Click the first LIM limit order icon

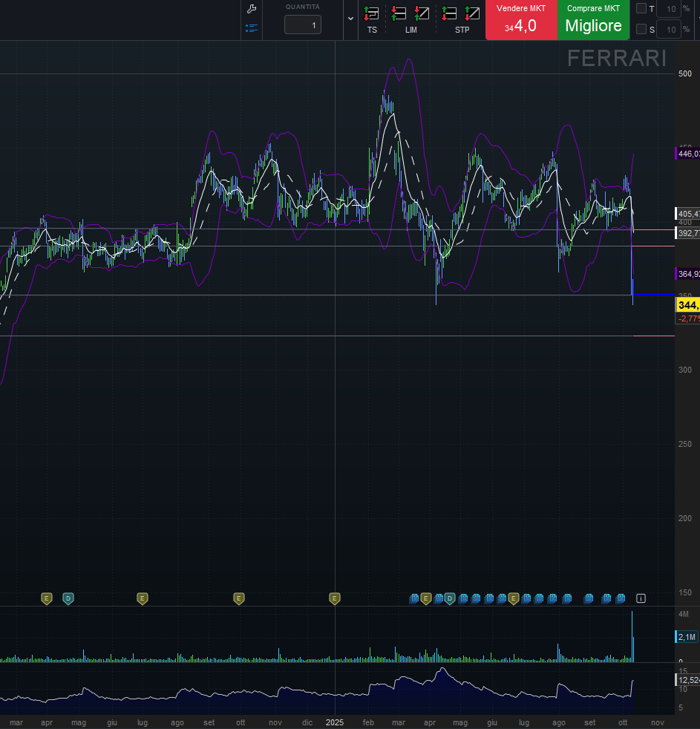[x=399, y=13]
